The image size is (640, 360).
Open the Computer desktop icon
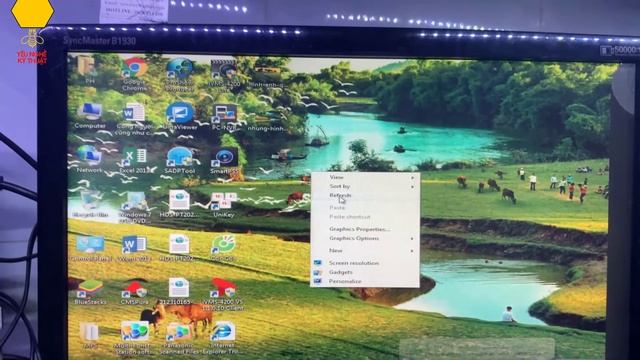coord(90,116)
